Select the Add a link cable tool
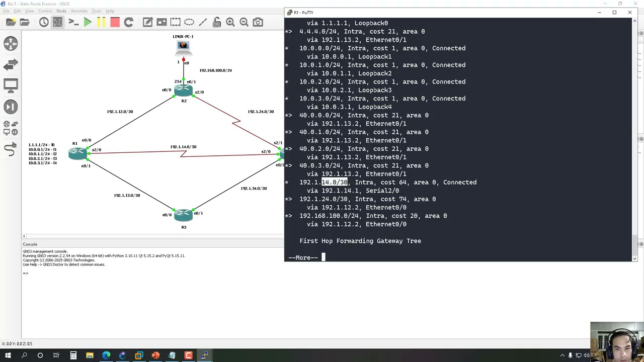The height and width of the screenshot is (362, 644). (x=11, y=149)
